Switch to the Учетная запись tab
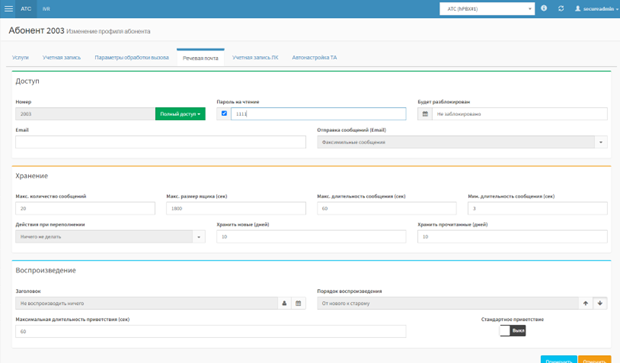620x363 pixels. [62, 57]
